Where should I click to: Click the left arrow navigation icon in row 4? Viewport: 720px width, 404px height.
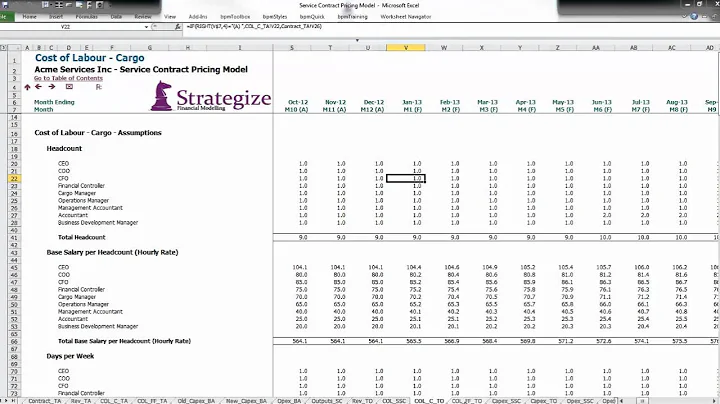[x=39, y=86]
